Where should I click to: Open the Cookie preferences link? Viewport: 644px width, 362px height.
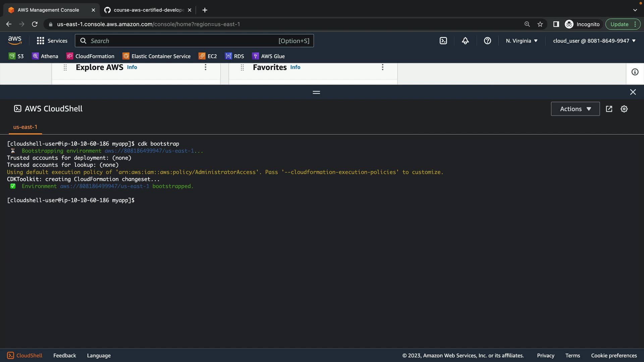click(x=613, y=356)
